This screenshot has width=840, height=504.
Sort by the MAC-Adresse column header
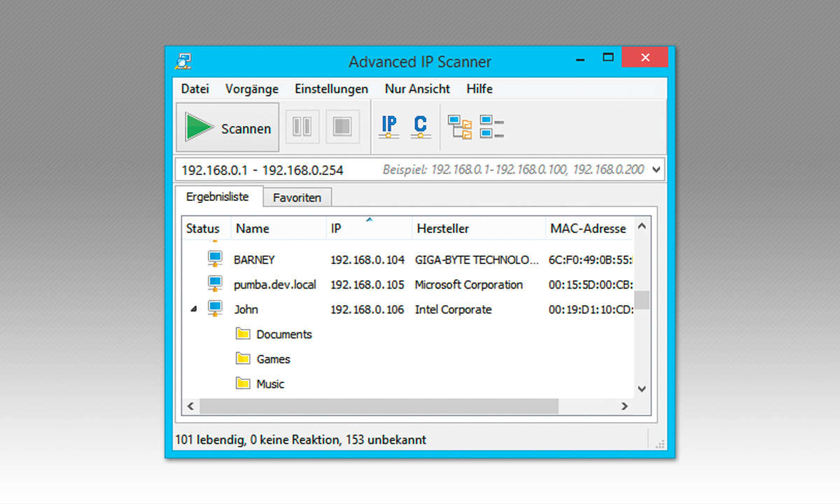tap(589, 228)
